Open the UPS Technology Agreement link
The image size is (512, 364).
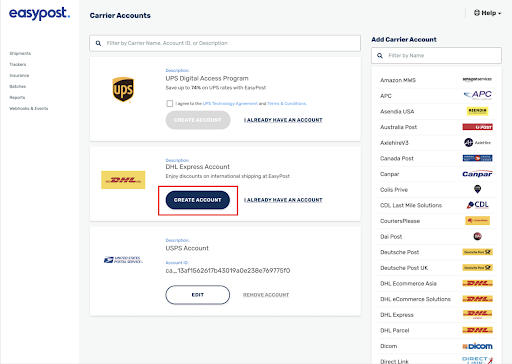click(230, 104)
